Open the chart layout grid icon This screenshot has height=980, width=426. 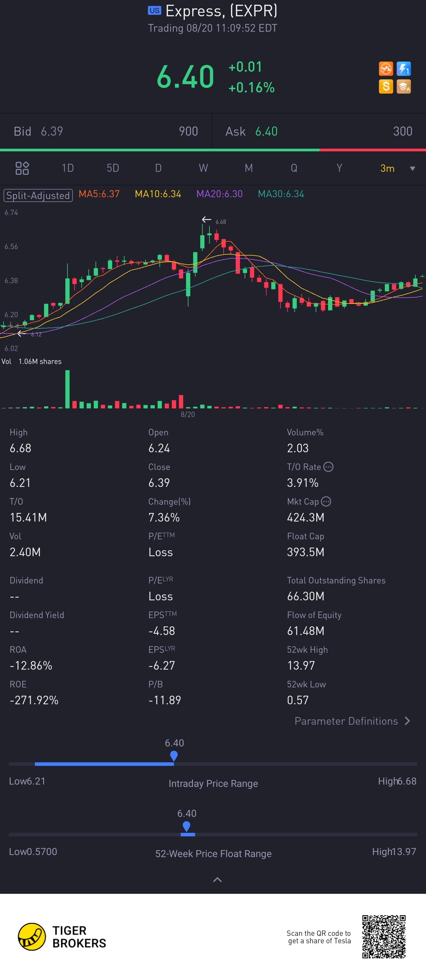22,168
